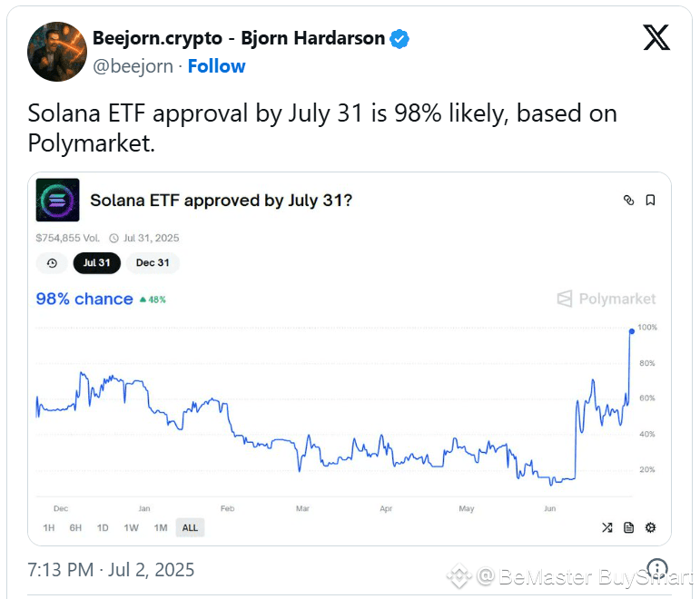
Task: Choose the 1M chart range
Action: (161, 527)
